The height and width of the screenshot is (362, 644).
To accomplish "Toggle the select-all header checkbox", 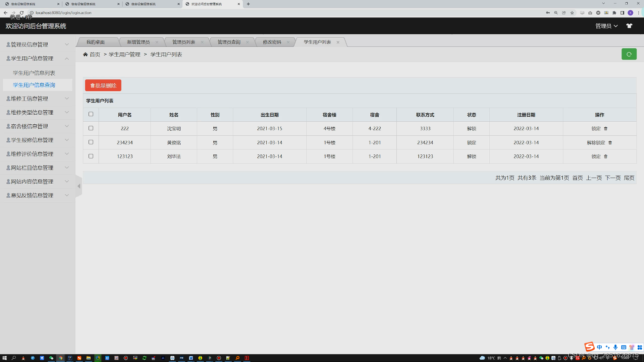I will point(91,114).
